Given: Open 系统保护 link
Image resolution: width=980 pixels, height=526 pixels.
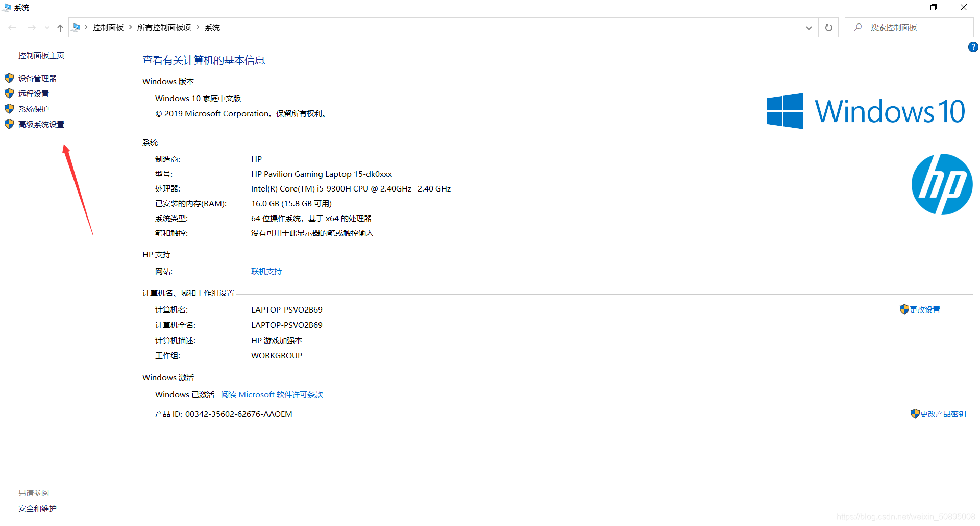Looking at the screenshot, I should [34, 109].
